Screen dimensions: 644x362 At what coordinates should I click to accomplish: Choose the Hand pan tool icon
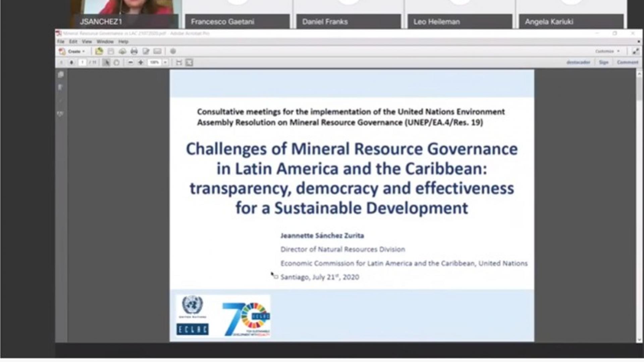pyautogui.click(x=116, y=63)
